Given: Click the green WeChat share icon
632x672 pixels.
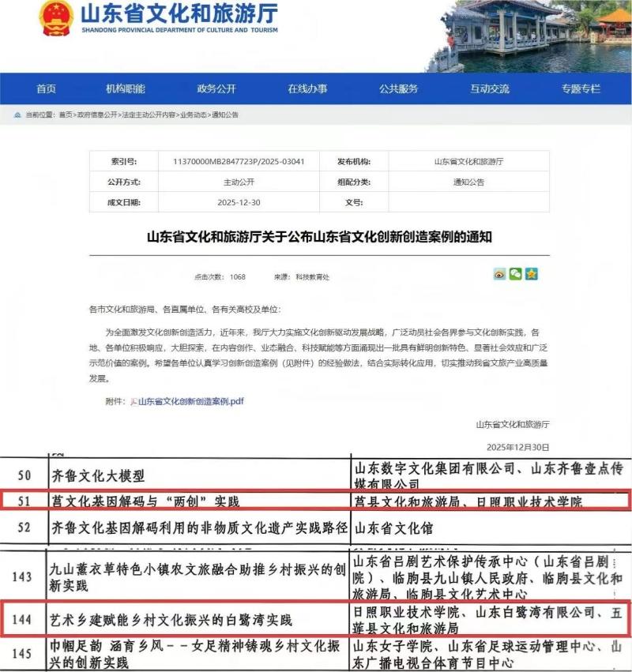Looking at the screenshot, I should (x=515, y=274).
